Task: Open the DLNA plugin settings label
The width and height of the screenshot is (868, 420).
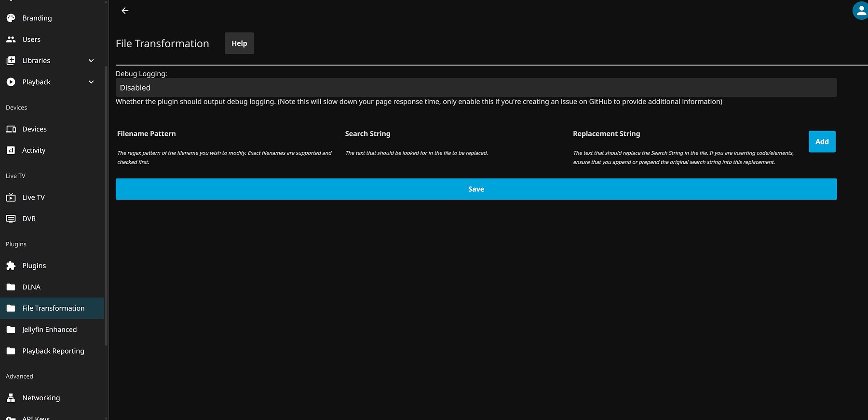Action: 31,287
